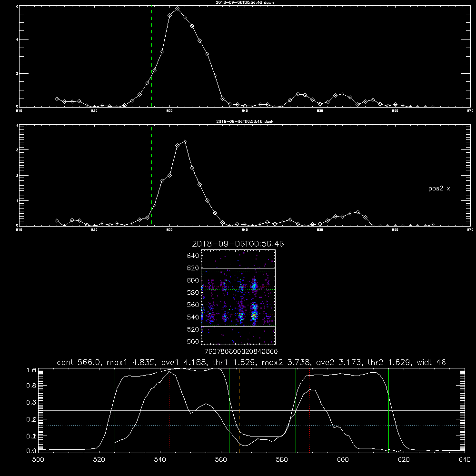This screenshot has height=476, width=476.
Task: Click '500' on the bottom plot's x-axis
Action: [x=38, y=460]
